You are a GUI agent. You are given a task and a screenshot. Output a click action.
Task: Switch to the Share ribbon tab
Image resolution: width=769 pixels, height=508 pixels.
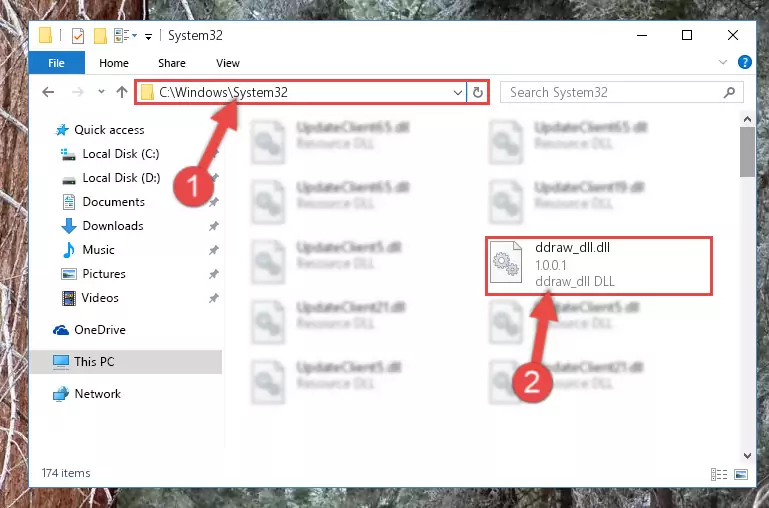tap(172, 63)
